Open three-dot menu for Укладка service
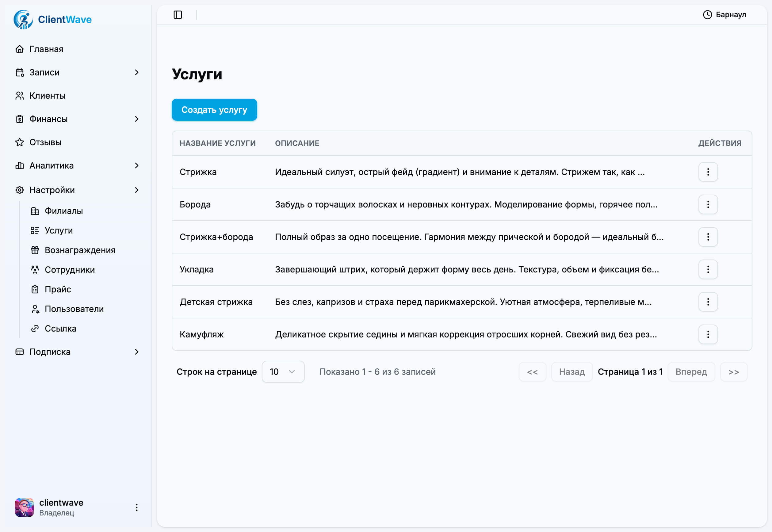The width and height of the screenshot is (772, 532). coord(708,269)
